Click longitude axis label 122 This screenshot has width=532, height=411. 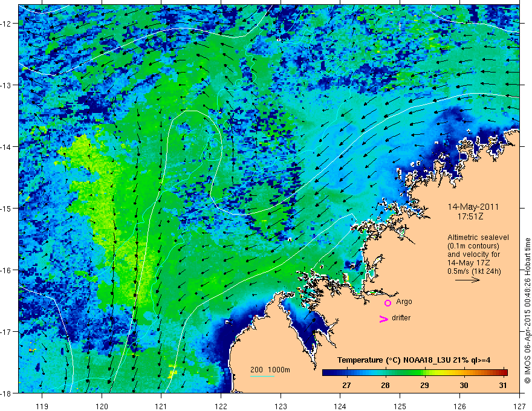pyautogui.click(x=221, y=406)
